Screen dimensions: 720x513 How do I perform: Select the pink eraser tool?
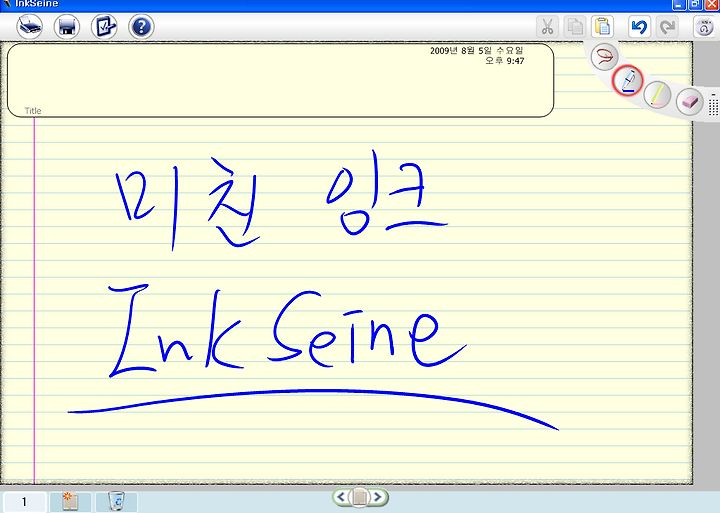click(690, 101)
